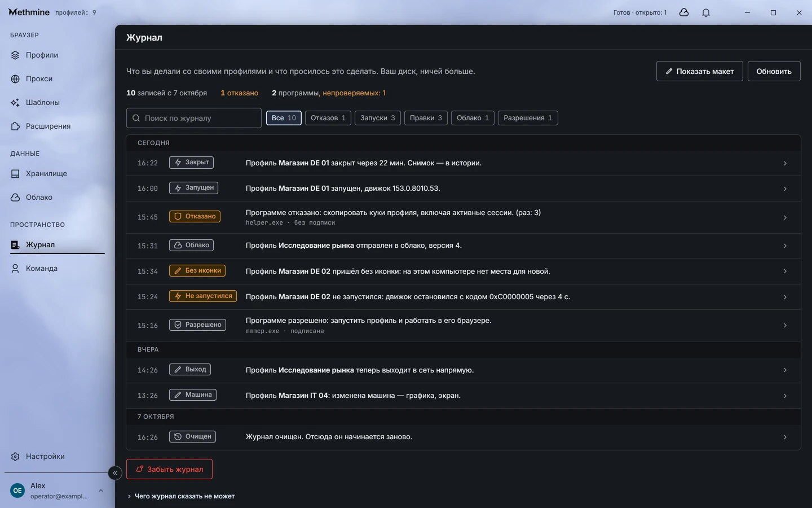The width and height of the screenshot is (812, 508).
Task: Click the Готов · открыто: 1 status
Action: click(640, 12)
